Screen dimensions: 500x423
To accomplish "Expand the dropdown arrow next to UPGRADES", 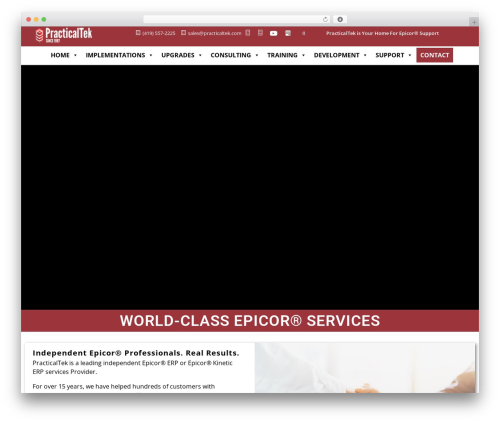I will (x=200, y=55).
